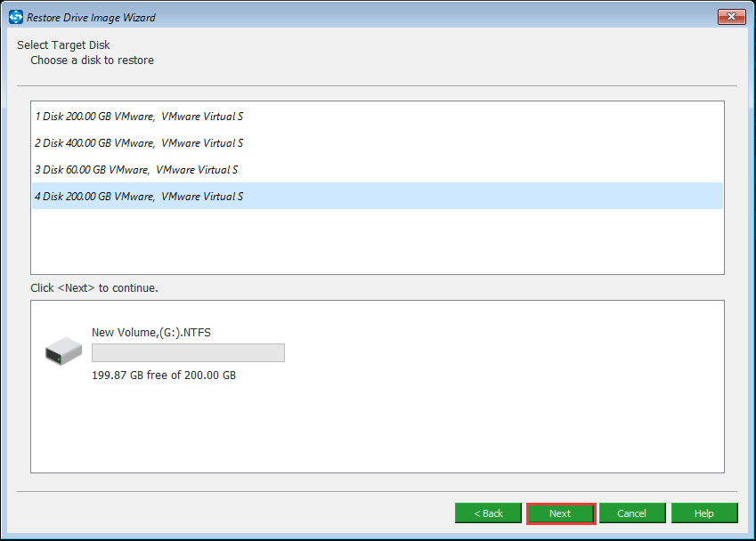Open Help for the wizard

pos(704,513)
